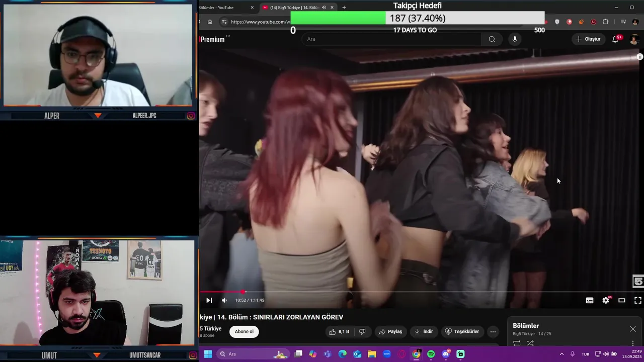
Task: Click the Teşekkürler button
Action: click(x=462, y=332)
